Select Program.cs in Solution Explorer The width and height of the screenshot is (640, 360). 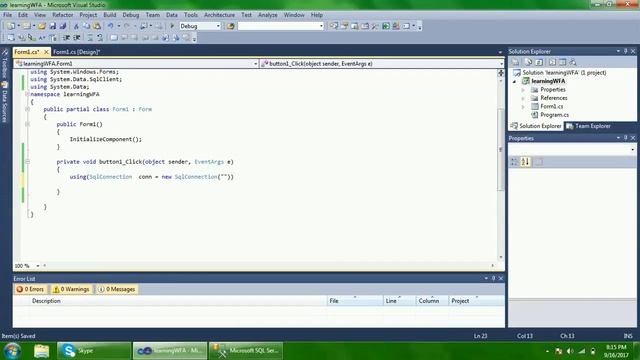pos(554,115)
